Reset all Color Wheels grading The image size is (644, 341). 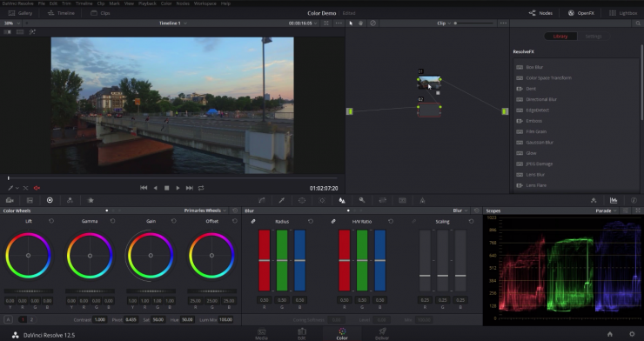235,211
